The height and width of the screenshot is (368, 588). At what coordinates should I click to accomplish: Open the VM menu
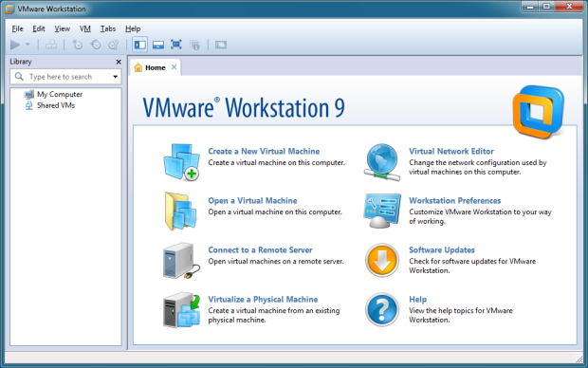[85, 28]
